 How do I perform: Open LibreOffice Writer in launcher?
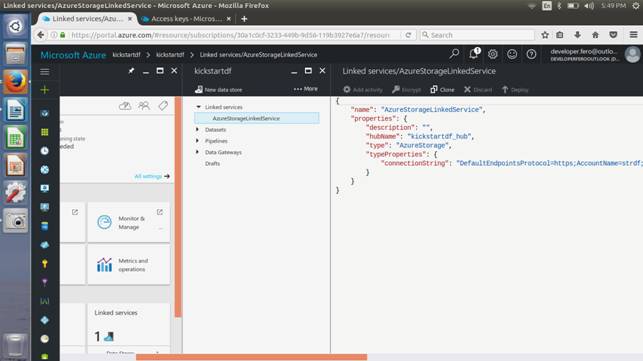(x=15, y=110)
